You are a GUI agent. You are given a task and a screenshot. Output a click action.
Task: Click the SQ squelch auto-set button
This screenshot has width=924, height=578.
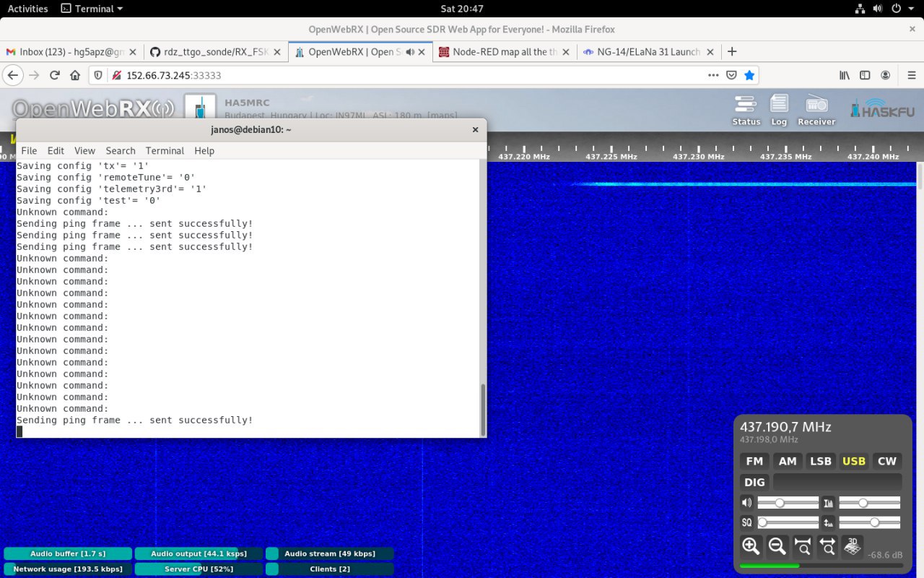[x=747, y=522]
